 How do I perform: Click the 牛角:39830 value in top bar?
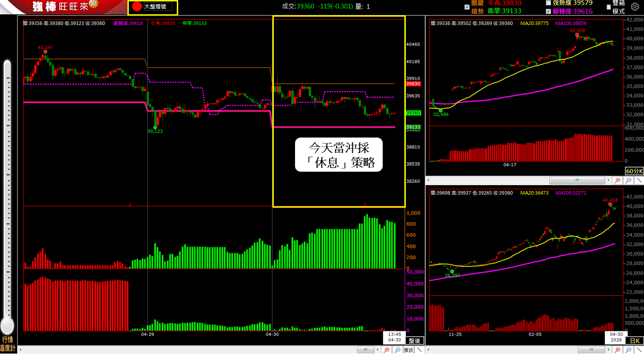tap(505, 3)
